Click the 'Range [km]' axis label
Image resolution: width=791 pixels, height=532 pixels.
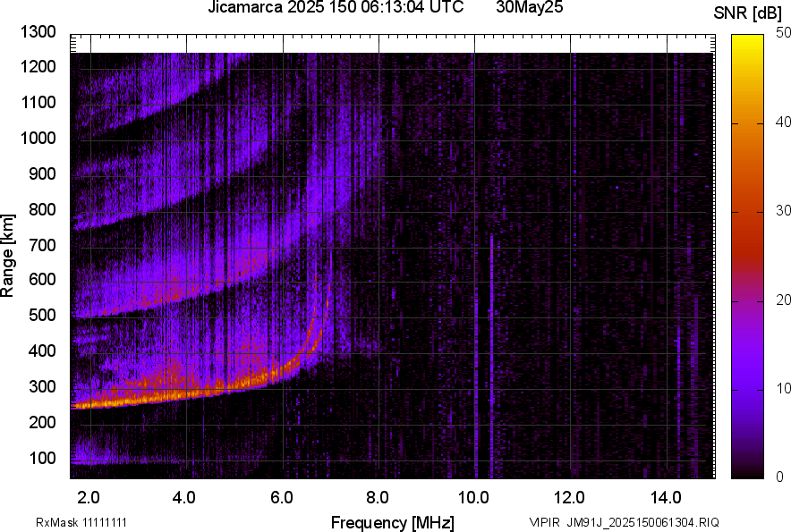tap(7, 256)
